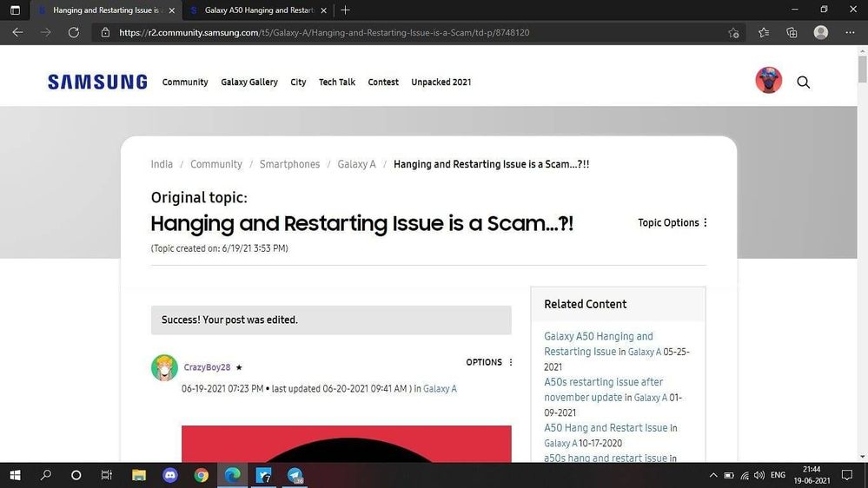Click the volume icon in the system tray
Image resolution: width=868 pixels, height=488 pixels.
coord(759,475)
